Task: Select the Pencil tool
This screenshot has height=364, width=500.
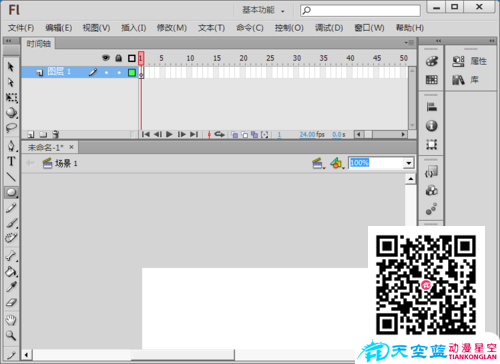Action: tap(11, 208)
